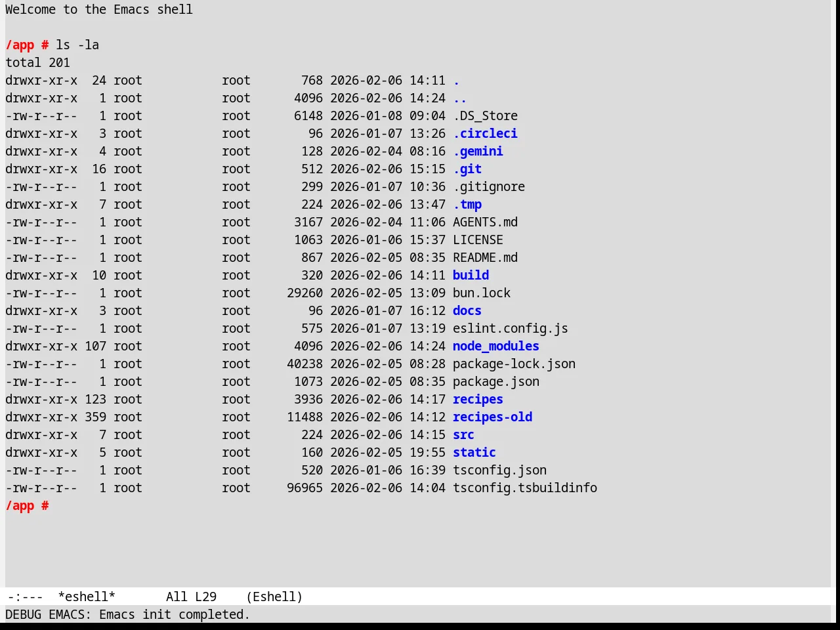This screenshot has width=840, height=630.
Task: Click the parent directory '..' entry
Action: coord(460,98)
